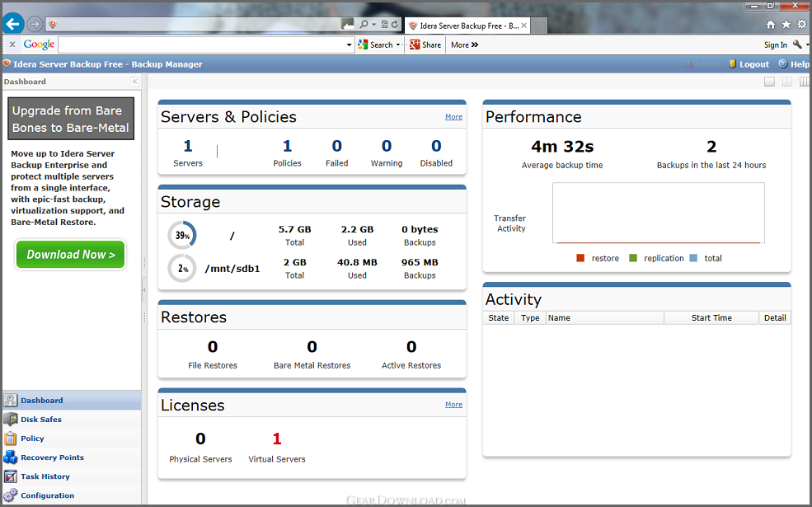Open browser Tools gear menu
Image resolution: width=812 pixels, height=507 pixels.
click(x=801, y=25)
